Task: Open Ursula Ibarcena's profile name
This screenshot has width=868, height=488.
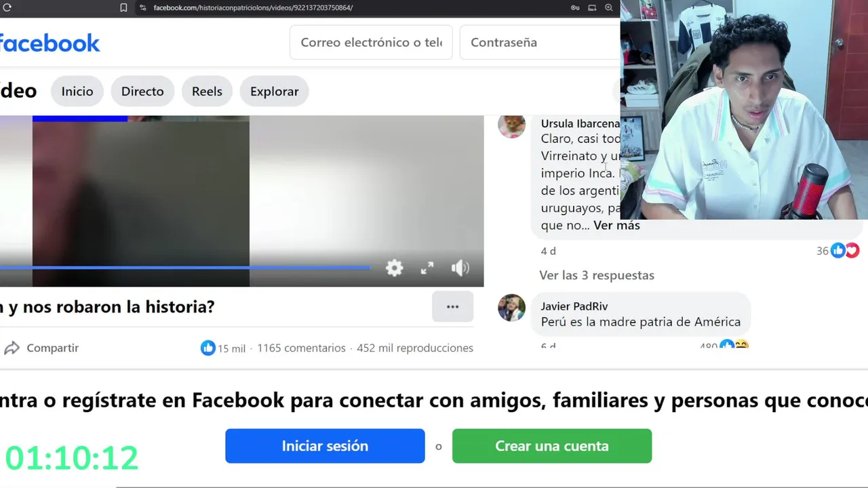Action: [580, 123]
